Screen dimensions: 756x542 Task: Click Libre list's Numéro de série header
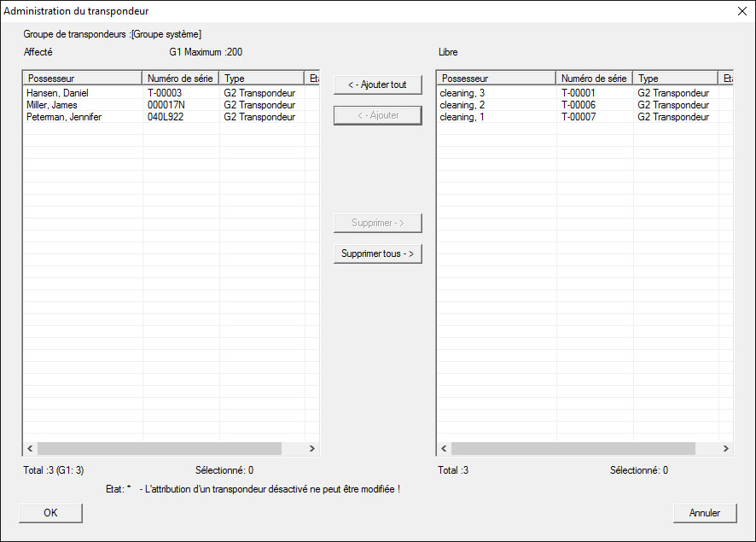tap(594, 79)
